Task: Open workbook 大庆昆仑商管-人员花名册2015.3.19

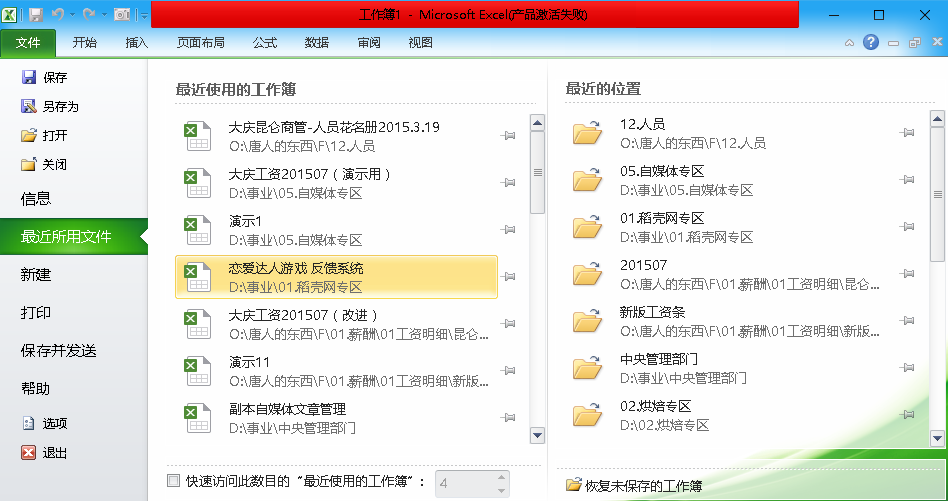Action: point(336,136)
